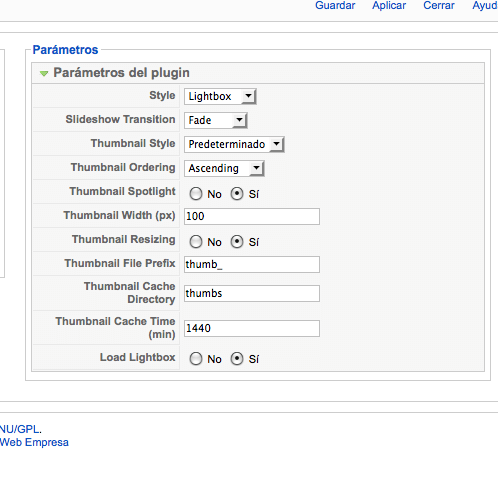Open the Web Empresa footer link
This screenshot has height=480, width=498.
(34, 442)
